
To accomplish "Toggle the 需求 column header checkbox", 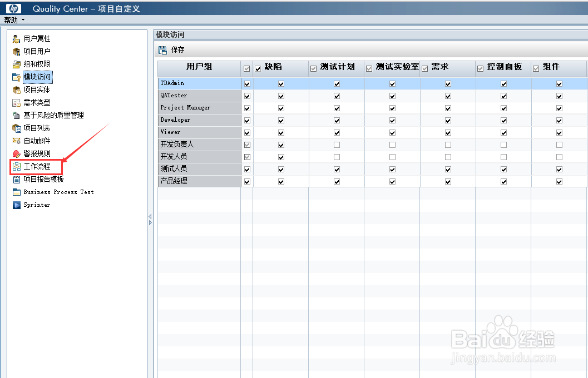I will click(x=425, y=68).
